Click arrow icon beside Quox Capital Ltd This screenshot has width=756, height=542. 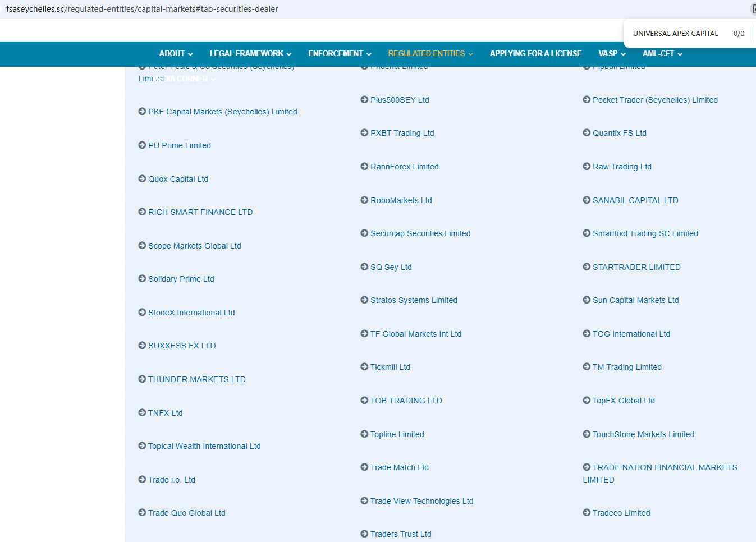(x=142, y=179)
